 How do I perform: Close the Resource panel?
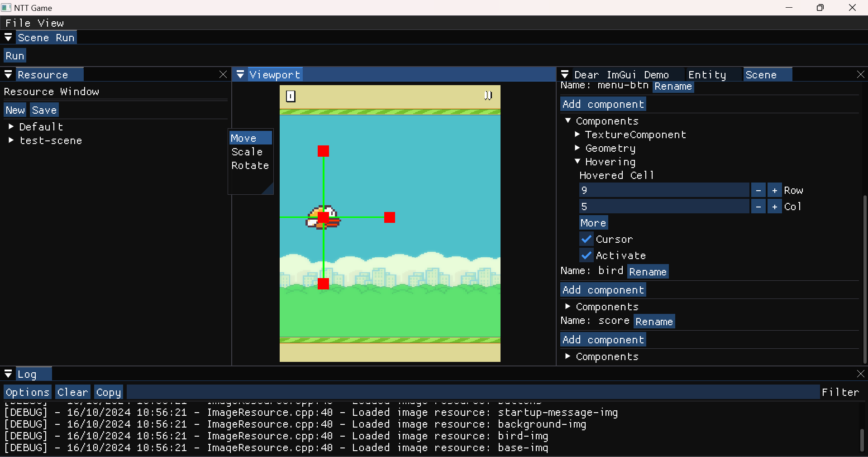(x=223, y=75)
